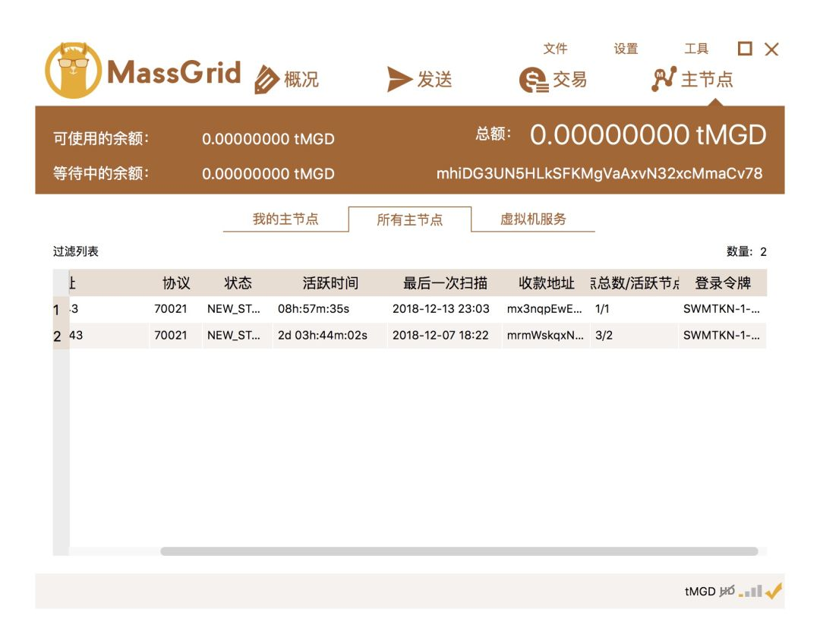The width and height of the screenshot is (820, 644).
Task: Go to the 发送 page
Action: [434, 80]
